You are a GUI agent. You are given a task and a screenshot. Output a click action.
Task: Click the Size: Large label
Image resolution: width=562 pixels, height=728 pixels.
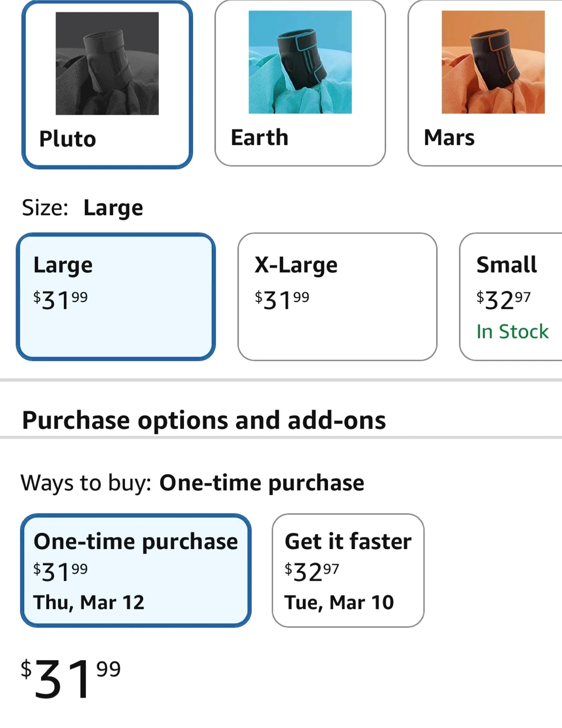[x=82, y=208]
